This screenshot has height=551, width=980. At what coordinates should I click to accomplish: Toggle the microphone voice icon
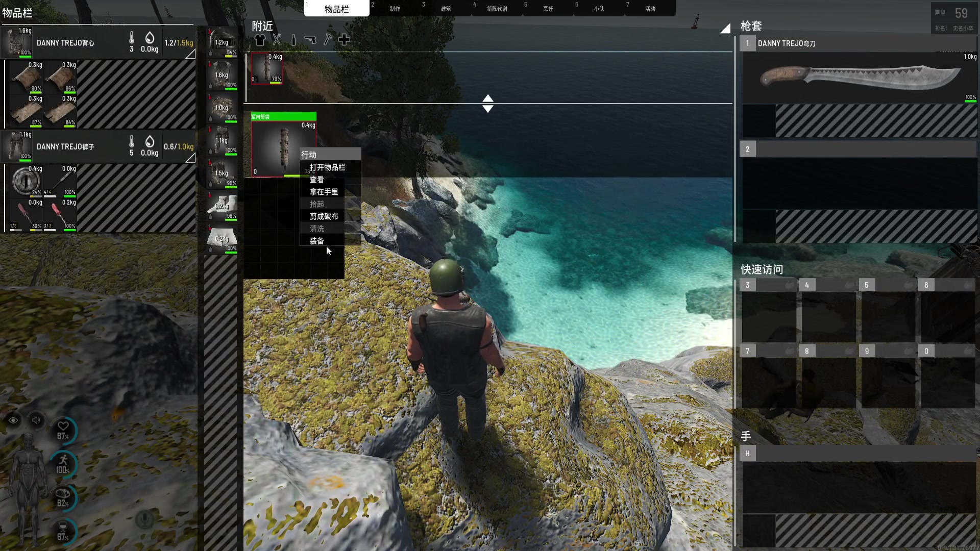pos(145,519)
